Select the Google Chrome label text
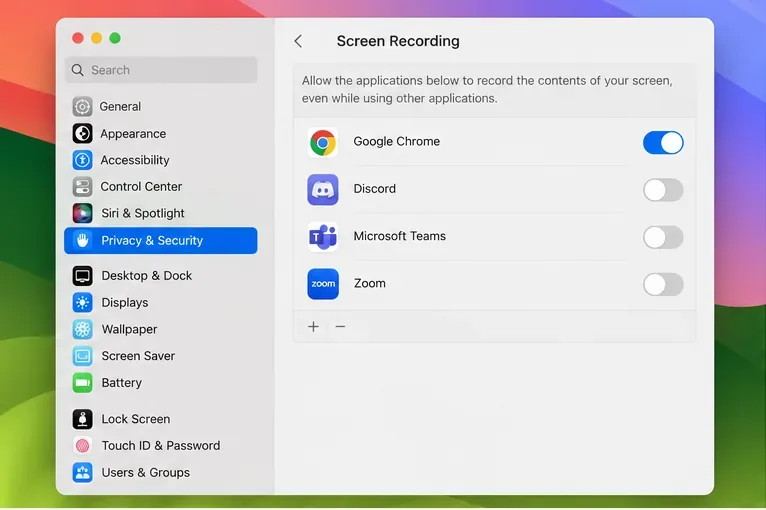This screenshot has height=510, width=766. [x=396, y=142]
